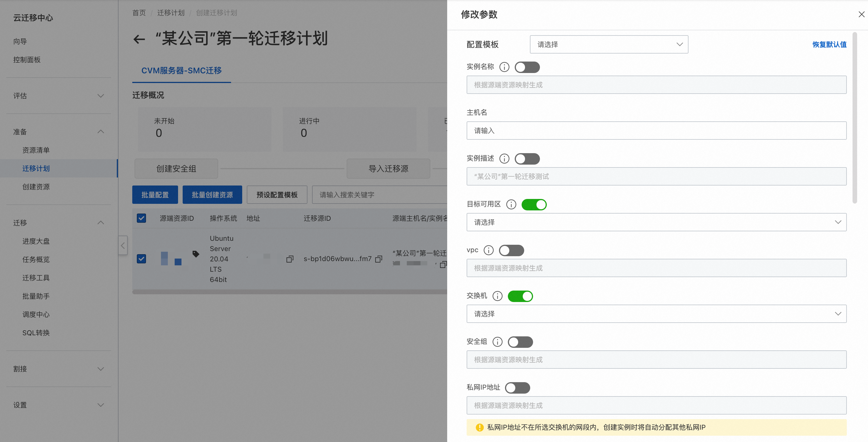868x442 pixels.
Task: Click the back arrow beside the plan title
Action: (139, 40)
